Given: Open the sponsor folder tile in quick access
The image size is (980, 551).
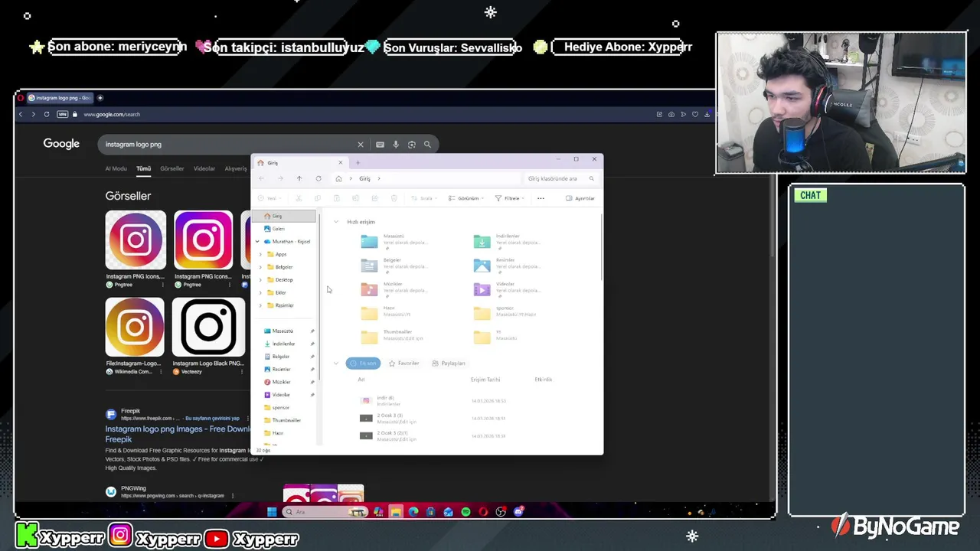Looking at the screenshot, I should 507,313.
